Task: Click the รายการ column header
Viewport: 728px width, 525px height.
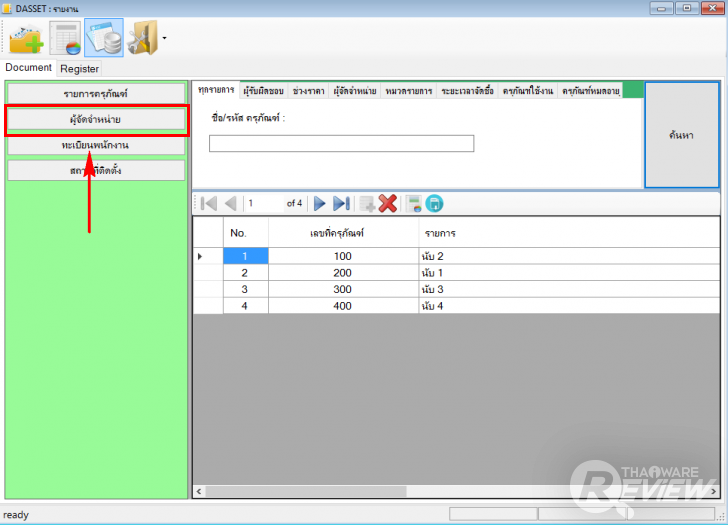Action: point(569,233)
